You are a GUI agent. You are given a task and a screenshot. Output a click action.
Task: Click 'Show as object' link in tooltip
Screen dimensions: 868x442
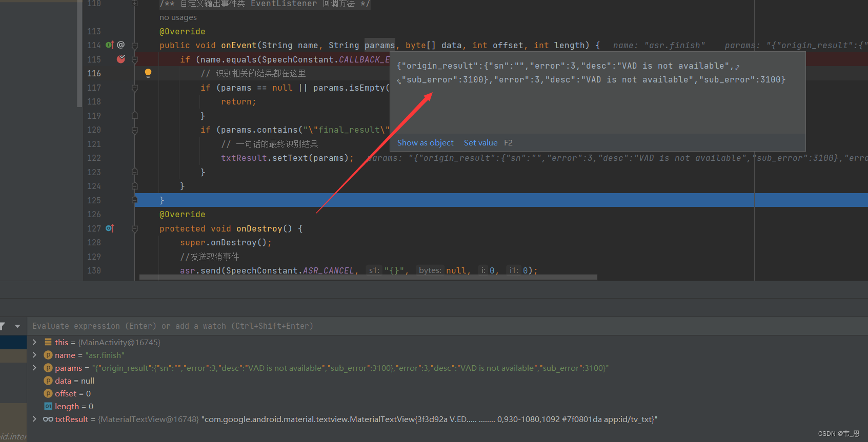(x=425, y=143)
